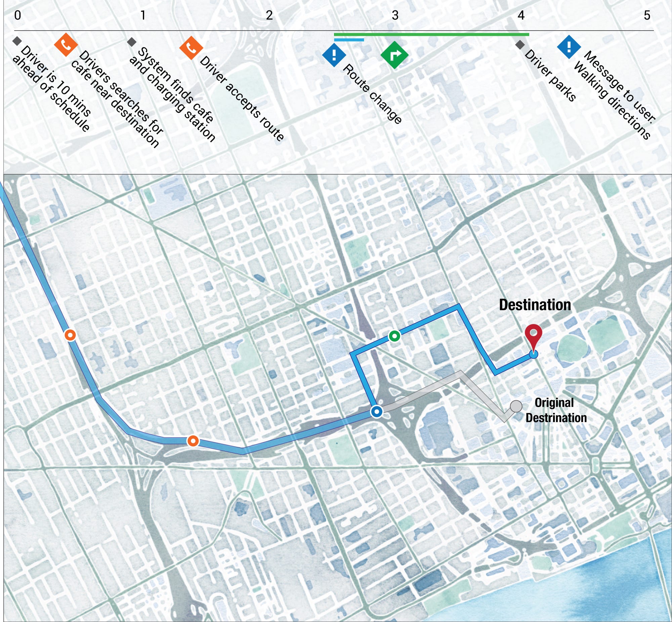
Task: Click the blue alert diamond beside 'Message to user'
Action: tap(569, 47)
